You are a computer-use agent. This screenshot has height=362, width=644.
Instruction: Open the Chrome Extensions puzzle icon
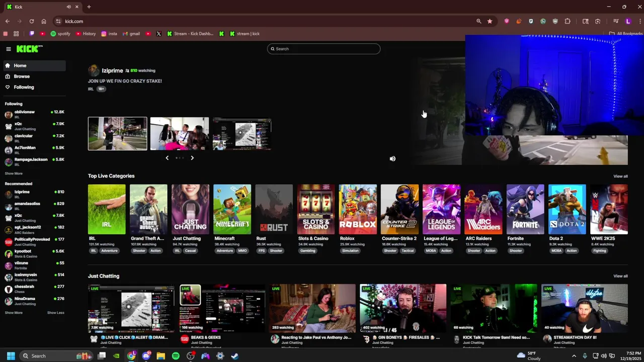pos(568,21)
